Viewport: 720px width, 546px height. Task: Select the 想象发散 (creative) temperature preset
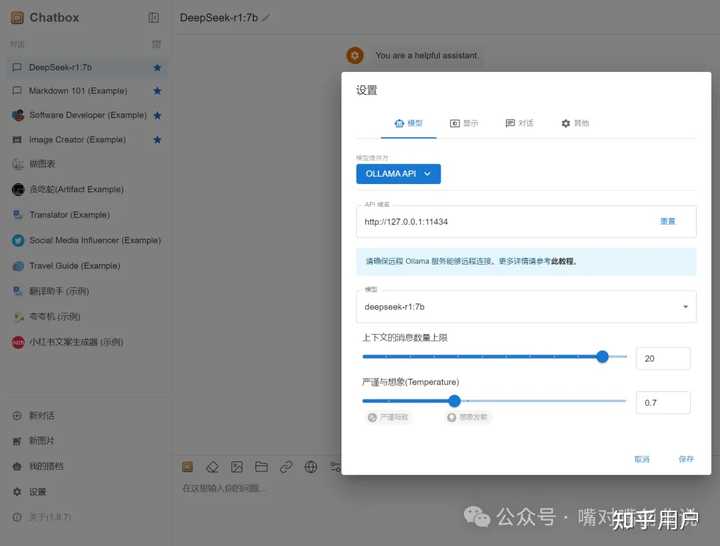[467, 417]
